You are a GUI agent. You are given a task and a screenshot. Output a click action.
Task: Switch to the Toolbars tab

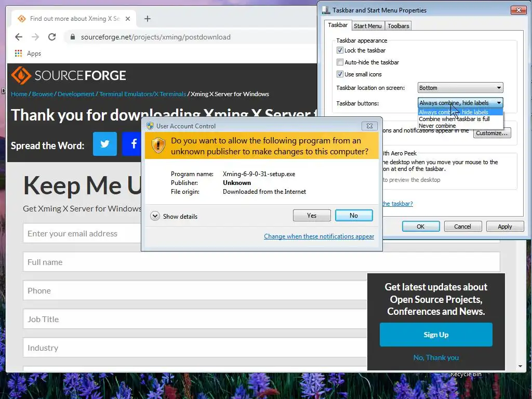pyautogui.click(x=398, y=26)
